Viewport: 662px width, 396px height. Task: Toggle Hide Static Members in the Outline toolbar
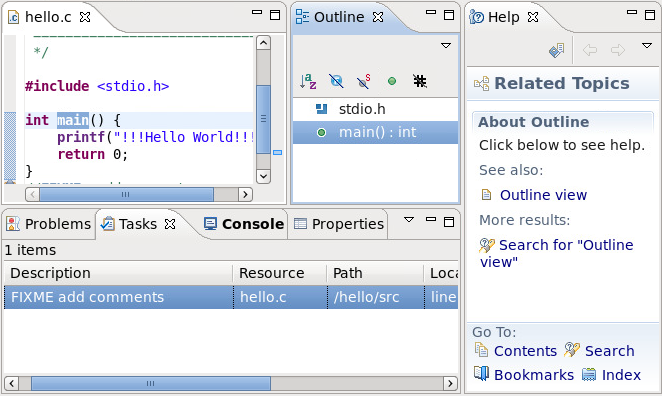point(364,81)
